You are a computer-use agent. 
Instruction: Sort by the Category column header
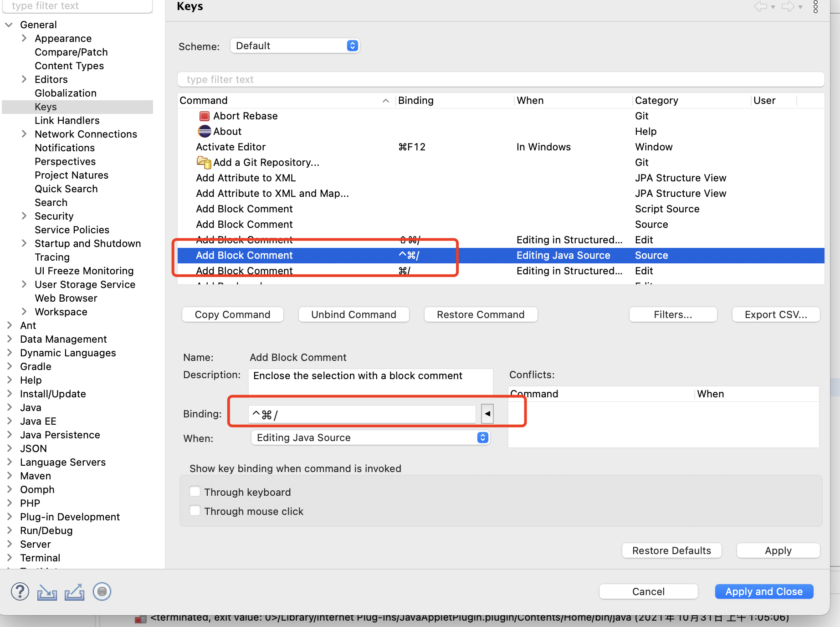tap(692, 100)
